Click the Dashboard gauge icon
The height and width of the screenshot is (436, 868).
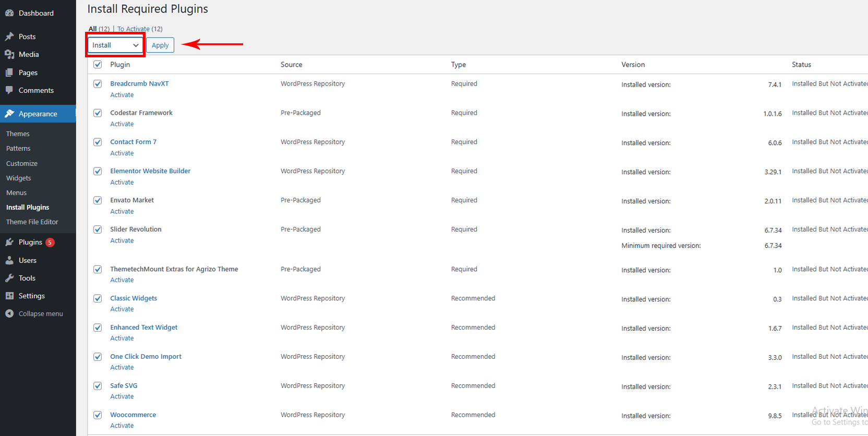click(9, 13)
